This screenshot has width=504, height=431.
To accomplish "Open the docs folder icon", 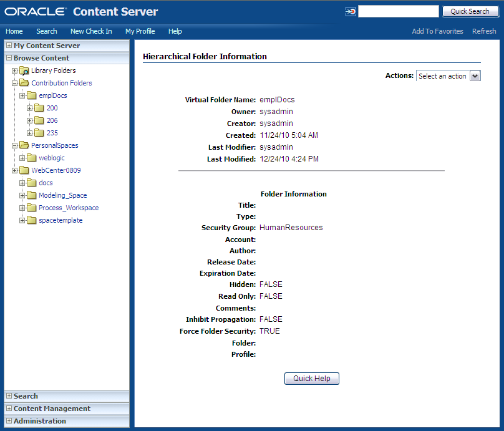I will click(31, 182).
